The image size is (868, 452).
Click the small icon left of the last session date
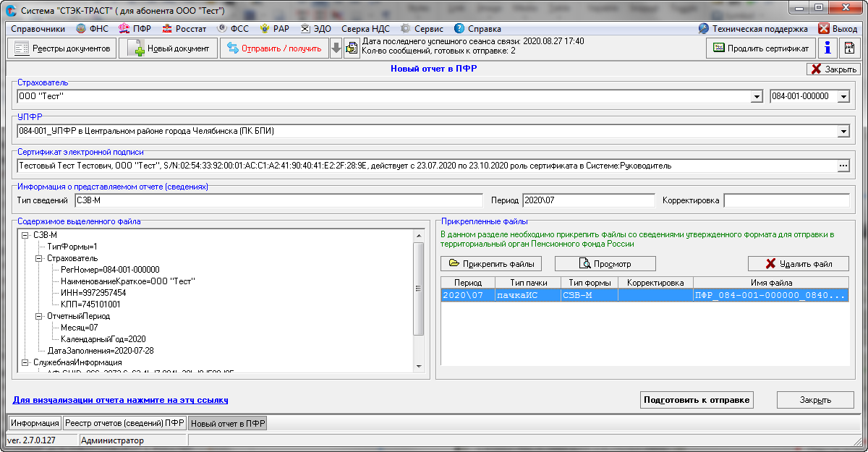point(352,48)
